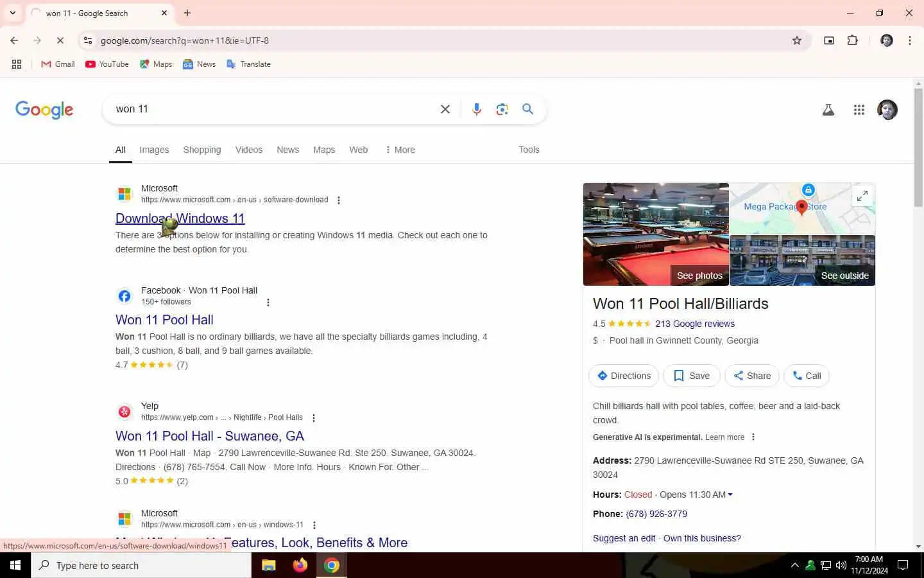Call phone number (678) 926-3779

click(656, 514)
